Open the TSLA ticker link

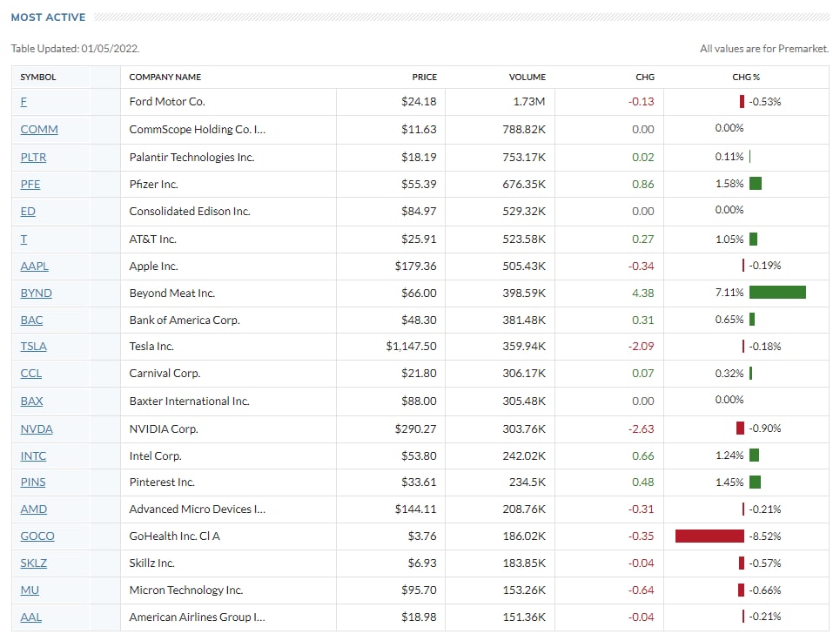pyautogui.click(x=33, y=347)
